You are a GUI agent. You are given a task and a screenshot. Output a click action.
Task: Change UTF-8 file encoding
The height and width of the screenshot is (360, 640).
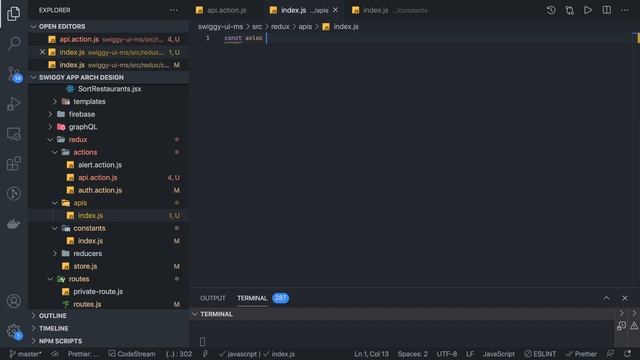click(x=447, y=354)
